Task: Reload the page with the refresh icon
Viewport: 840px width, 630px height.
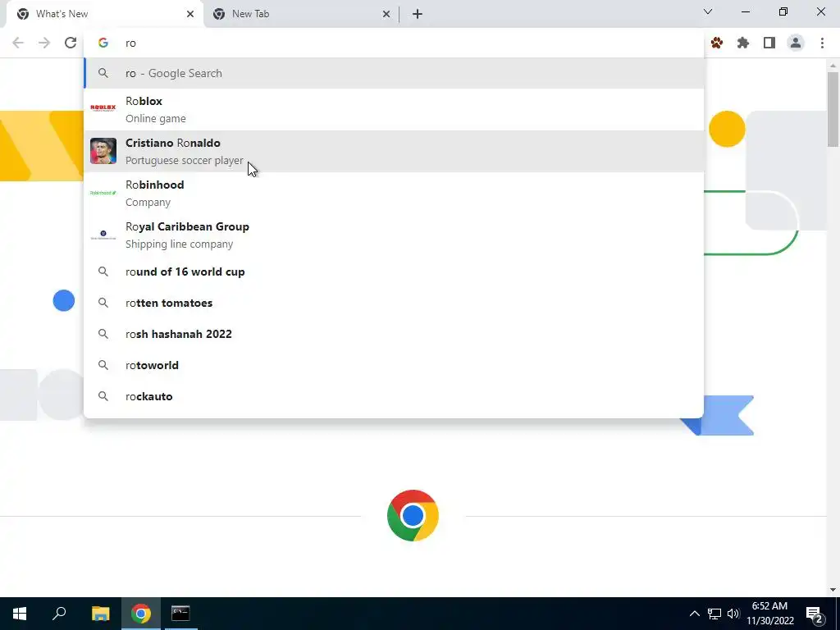Action: point(71,43)
